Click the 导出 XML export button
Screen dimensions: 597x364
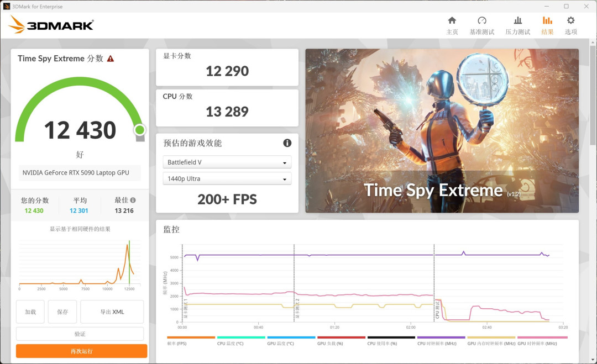pyautogui.click(x=112, y=312)
